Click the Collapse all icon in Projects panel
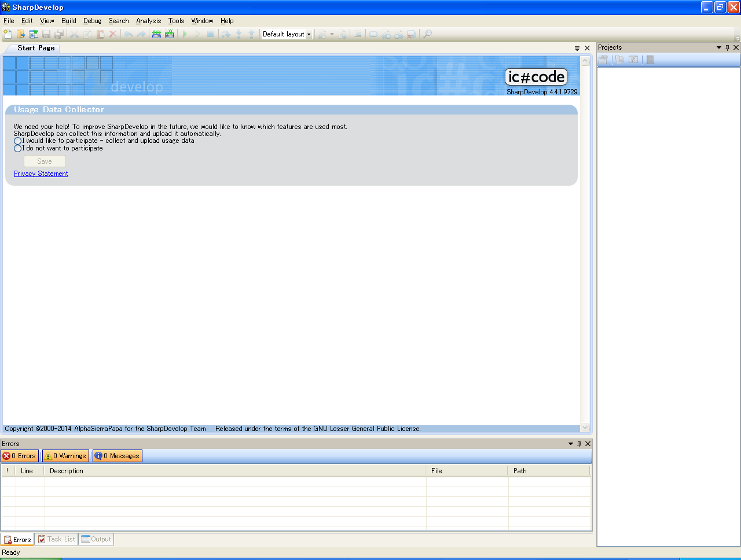 (650, 60)
